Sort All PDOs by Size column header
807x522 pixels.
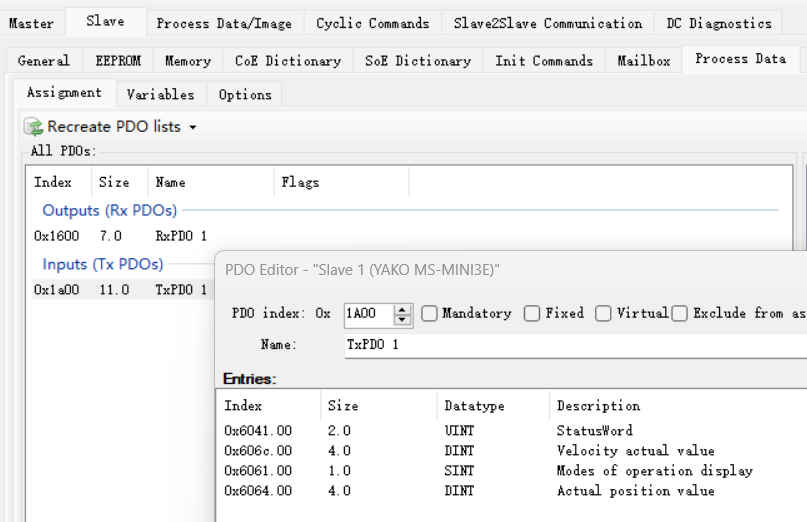coord(114,183)
